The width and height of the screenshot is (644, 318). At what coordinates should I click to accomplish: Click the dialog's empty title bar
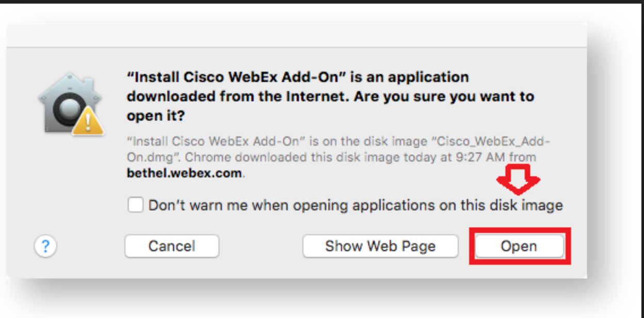click(297, 35)
